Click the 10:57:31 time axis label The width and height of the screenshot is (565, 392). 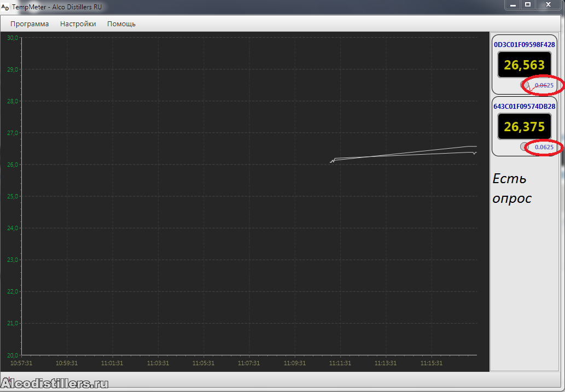[21, 362]
